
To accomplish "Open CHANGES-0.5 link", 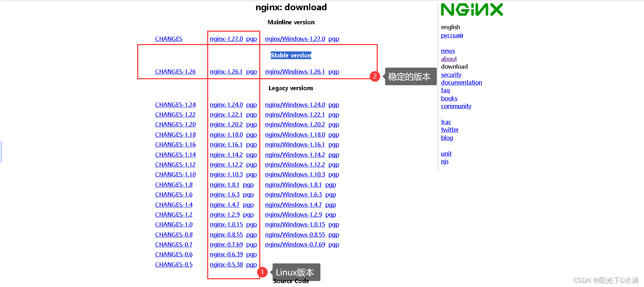I will [x=174, y=264].
